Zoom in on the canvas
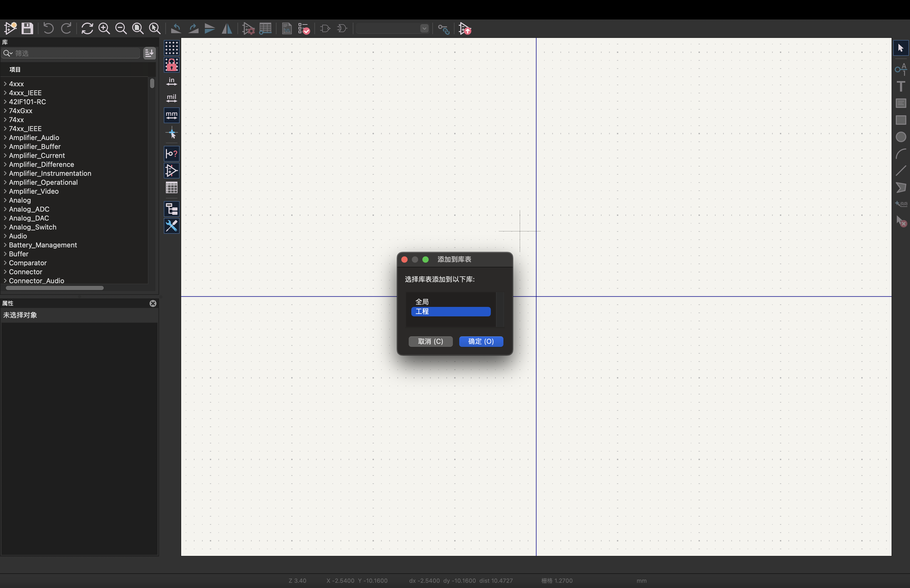Screen dimensions: 910x588 (x=104, y=28)
